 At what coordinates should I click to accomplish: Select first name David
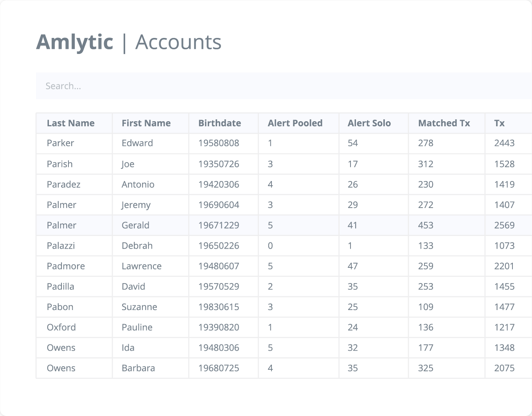(133, 287)
